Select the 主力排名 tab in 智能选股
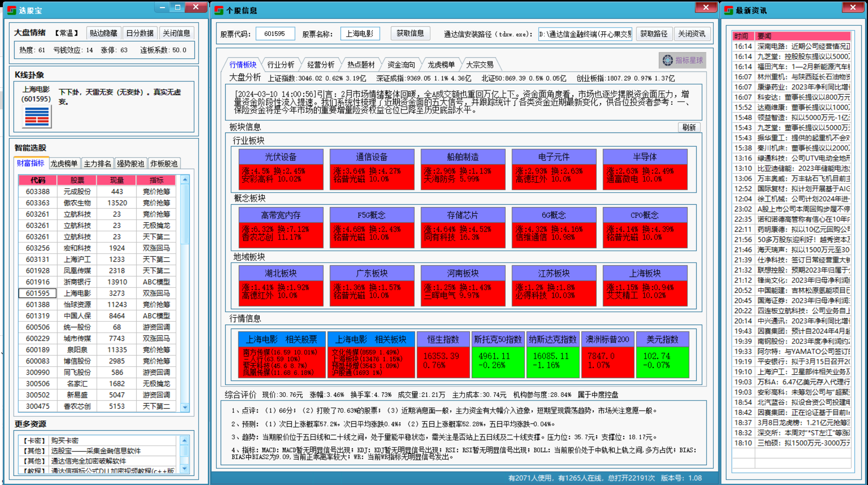 tap(97, 164)
